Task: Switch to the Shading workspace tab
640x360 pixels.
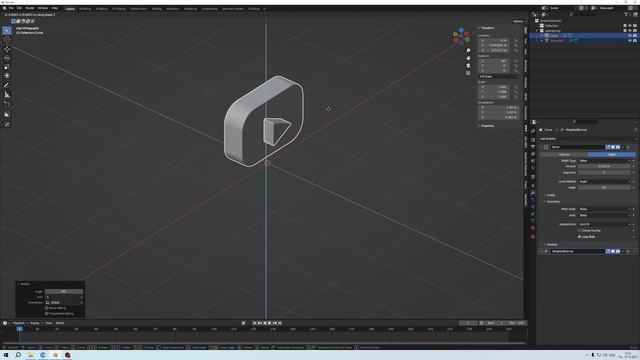Action: (x=157, y=9)
